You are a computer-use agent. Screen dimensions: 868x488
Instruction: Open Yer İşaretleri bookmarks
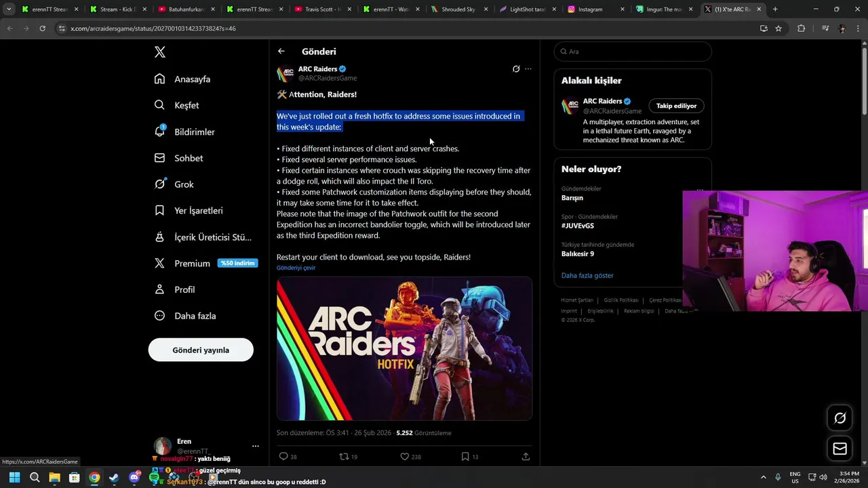coord(189,211)
